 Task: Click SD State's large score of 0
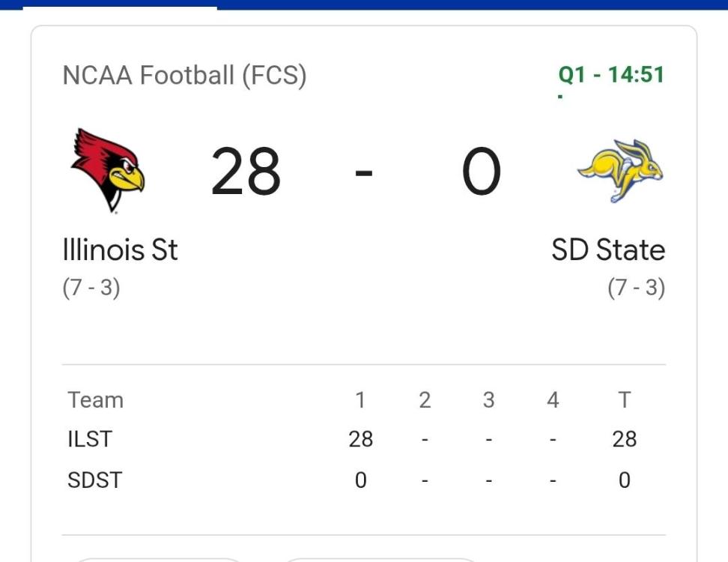pos(481,172)
